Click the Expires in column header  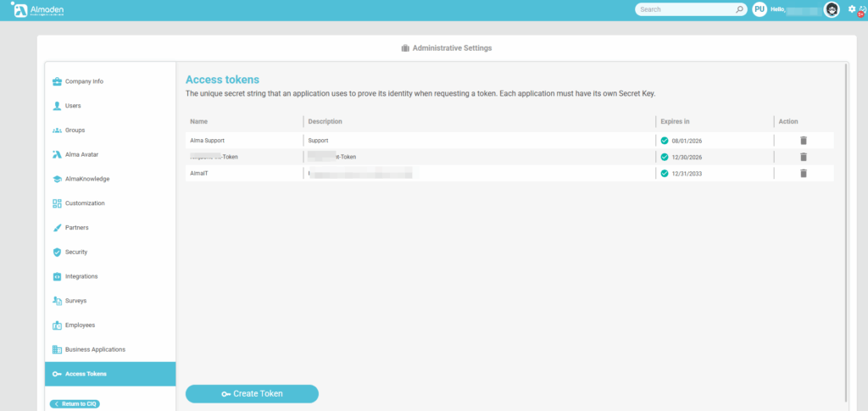[675, 121]
